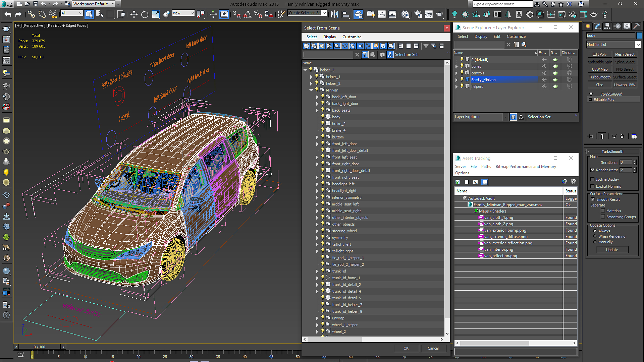This screenshot has height=362, width=644.
Task: Expand the front_left_door tree node
Action: (317, 144)
